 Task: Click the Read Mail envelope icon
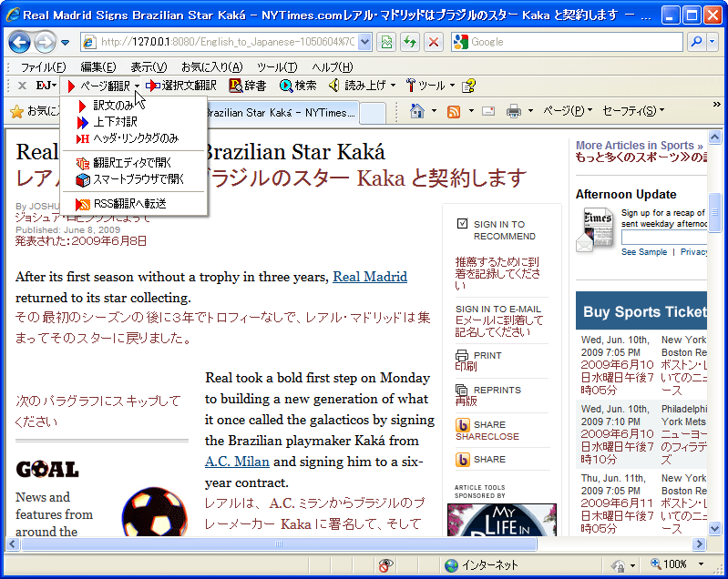tap(488, 111)
